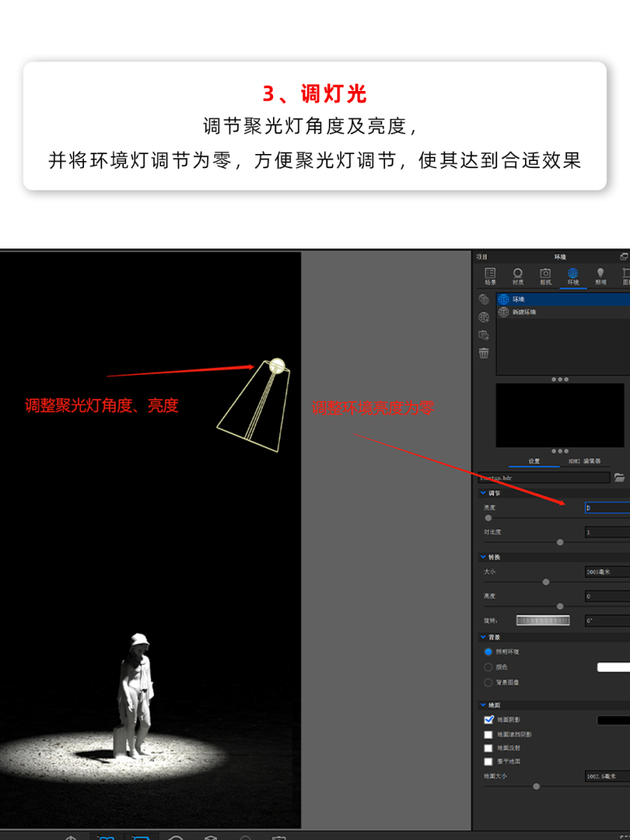This screenshot has height=840, width=630.
Task: Click the folder icon beside startup.hdr
Action: tap(619, 477)
